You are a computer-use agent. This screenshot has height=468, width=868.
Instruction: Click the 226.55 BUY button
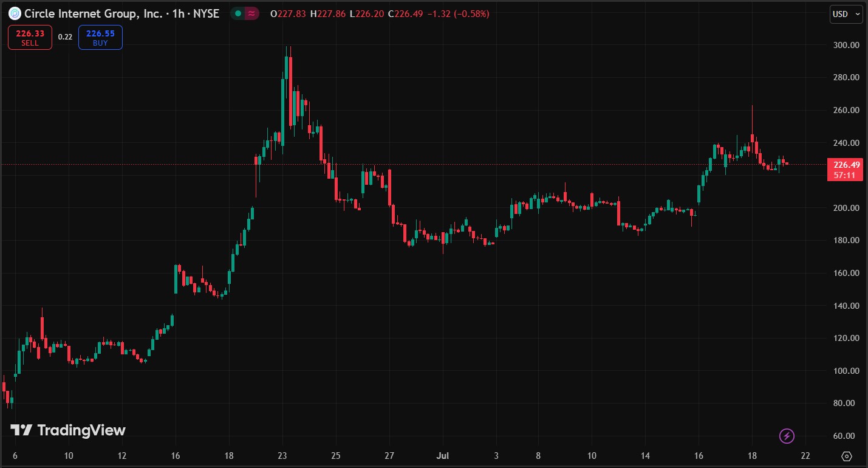(x=100, y=38)
